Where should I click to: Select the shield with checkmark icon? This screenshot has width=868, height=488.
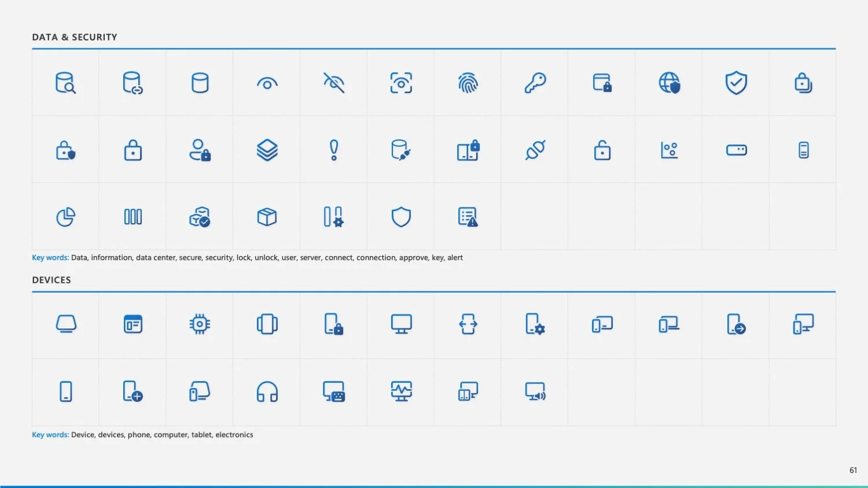pyautogui.click(x=736, y=83)
